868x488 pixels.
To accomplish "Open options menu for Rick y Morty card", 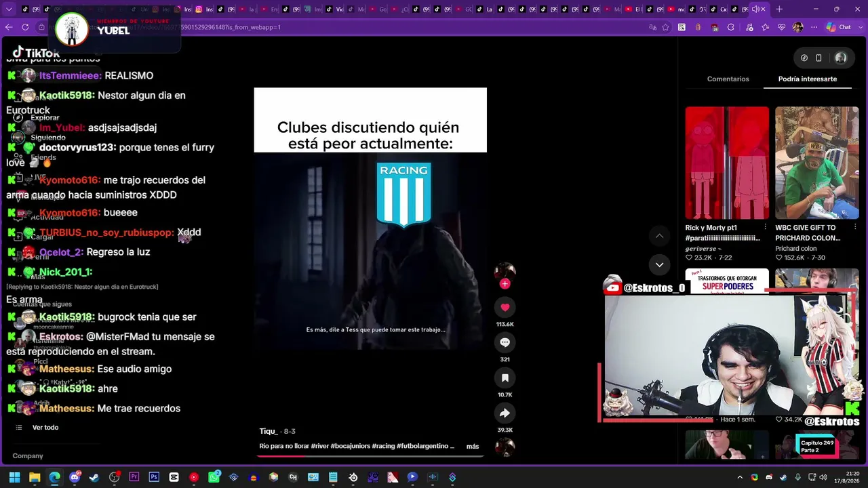I will (x=765, y=228).
